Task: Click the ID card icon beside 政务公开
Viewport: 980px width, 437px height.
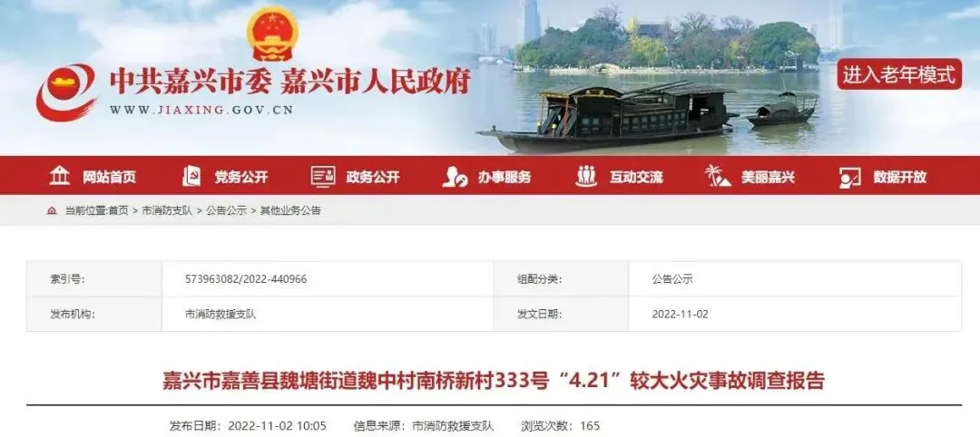Action: tap(323, 177)
